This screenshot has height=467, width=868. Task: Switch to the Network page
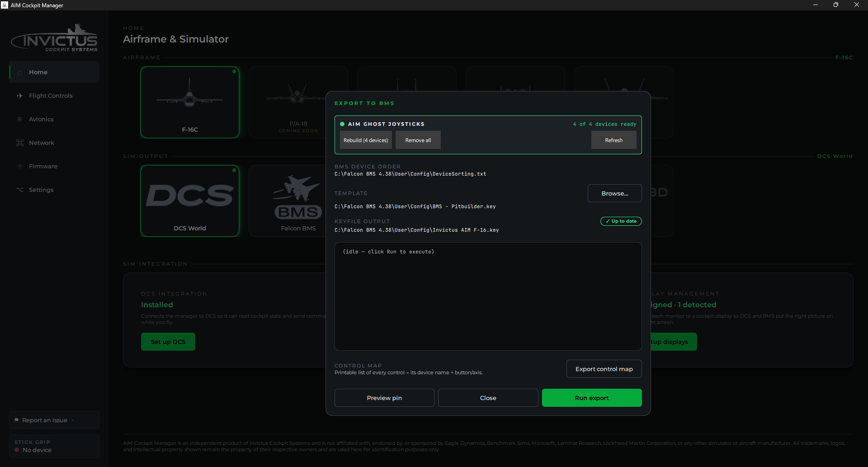coord(54,143)
